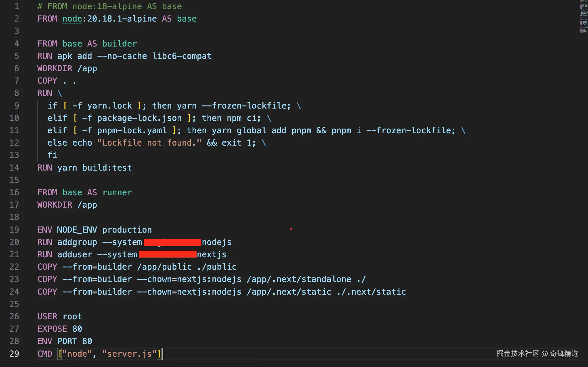
Task: Click line number 16 in gutter
Action: click(x=14, y=192)
